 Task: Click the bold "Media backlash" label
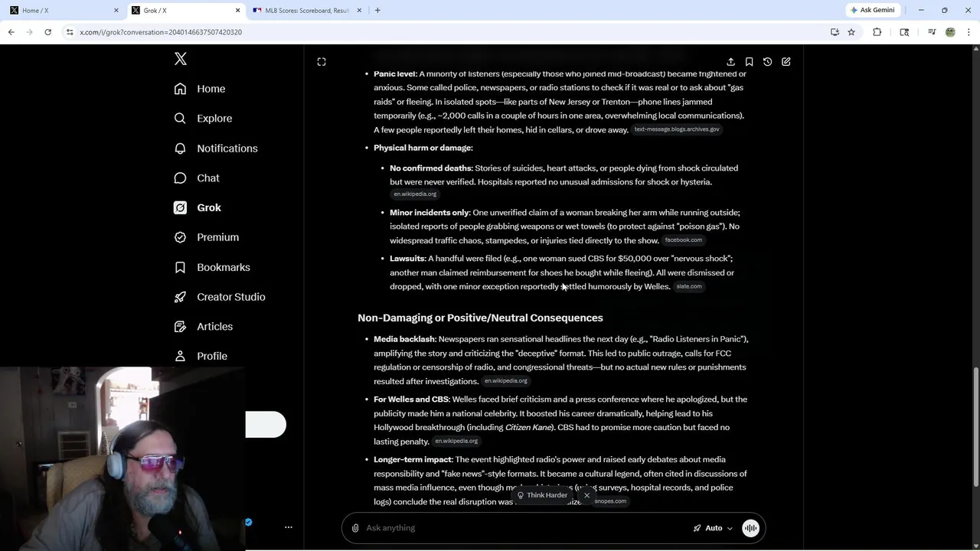(404, 339)
